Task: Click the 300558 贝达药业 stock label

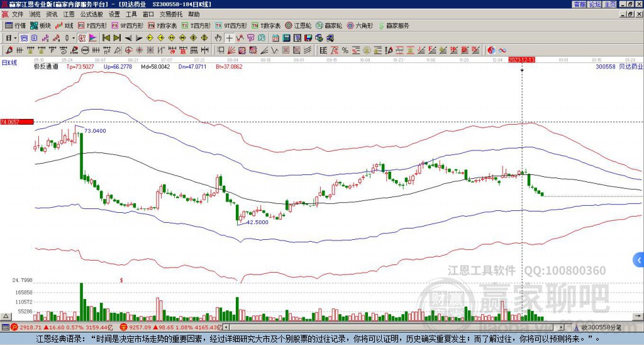Action: (x=619, y=66)
